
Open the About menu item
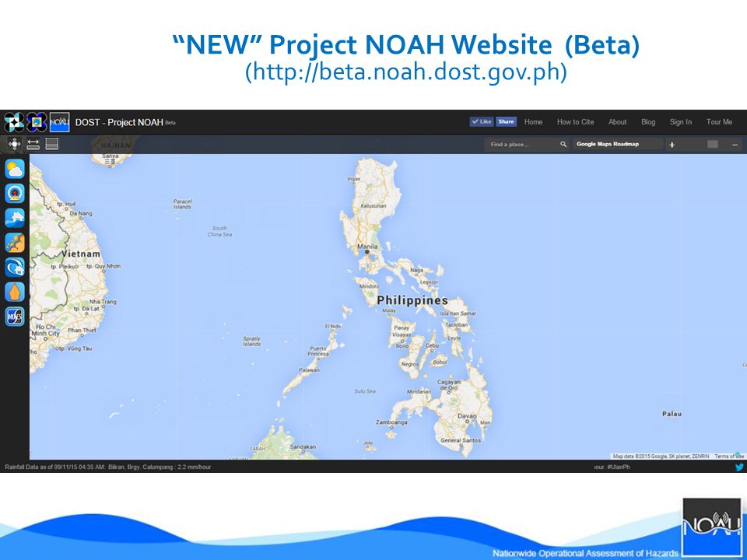pos(617,122)
